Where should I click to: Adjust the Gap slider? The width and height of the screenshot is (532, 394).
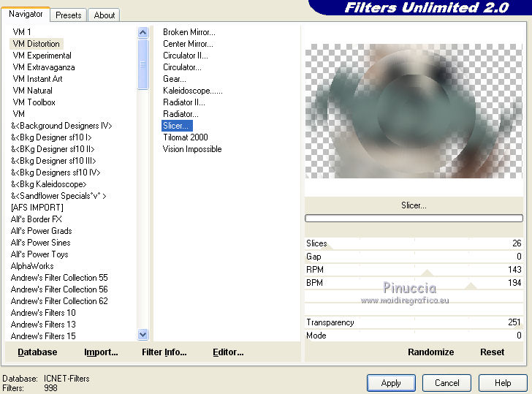point(414,257)
